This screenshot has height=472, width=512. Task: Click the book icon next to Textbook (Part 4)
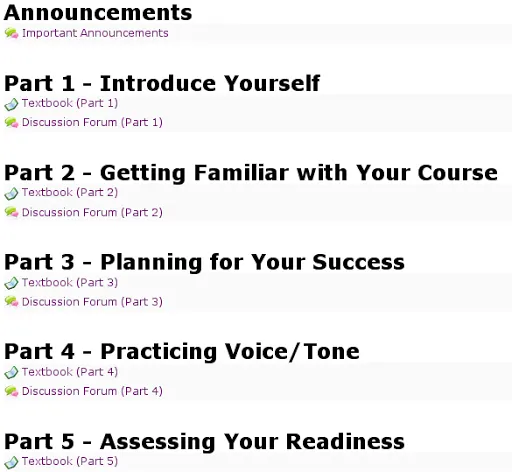click(11, 372)
